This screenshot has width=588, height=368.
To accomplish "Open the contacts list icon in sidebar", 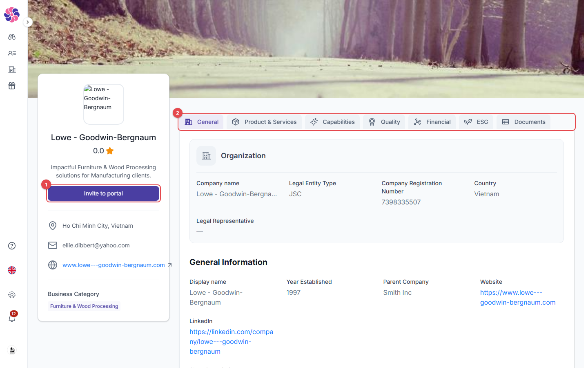I will tap(12, 53).
